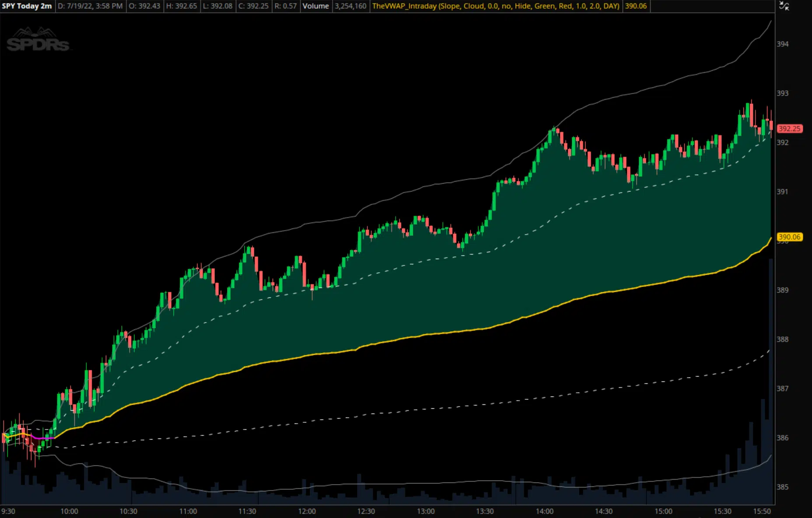The height and width of the screenshot is (518, 812).
Task: Click the 12:00 time axis label
Action: point(307,511)
